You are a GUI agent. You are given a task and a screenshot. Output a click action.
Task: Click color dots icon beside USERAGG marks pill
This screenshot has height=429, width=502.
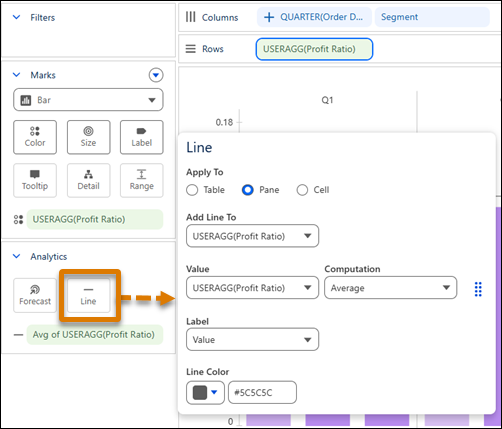pos(18,219)
